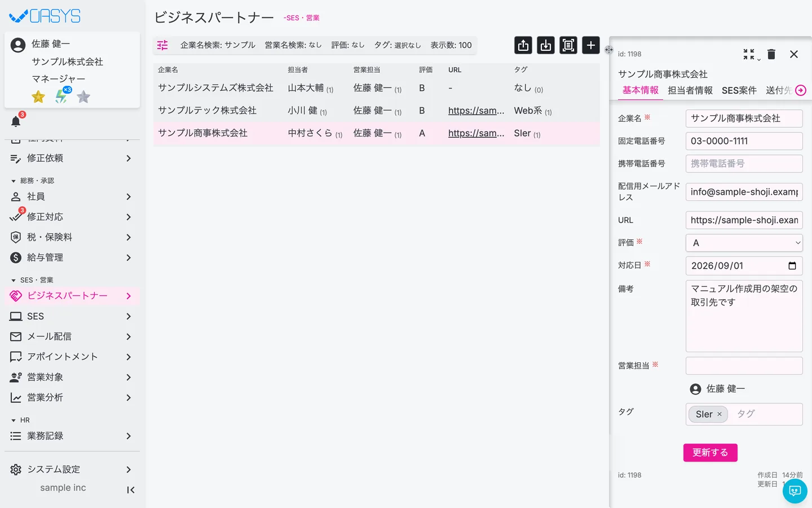This screenshot has height=508, width=812.
Task: Switch to the SES案件 tab
Action: [x=739, y=90]
